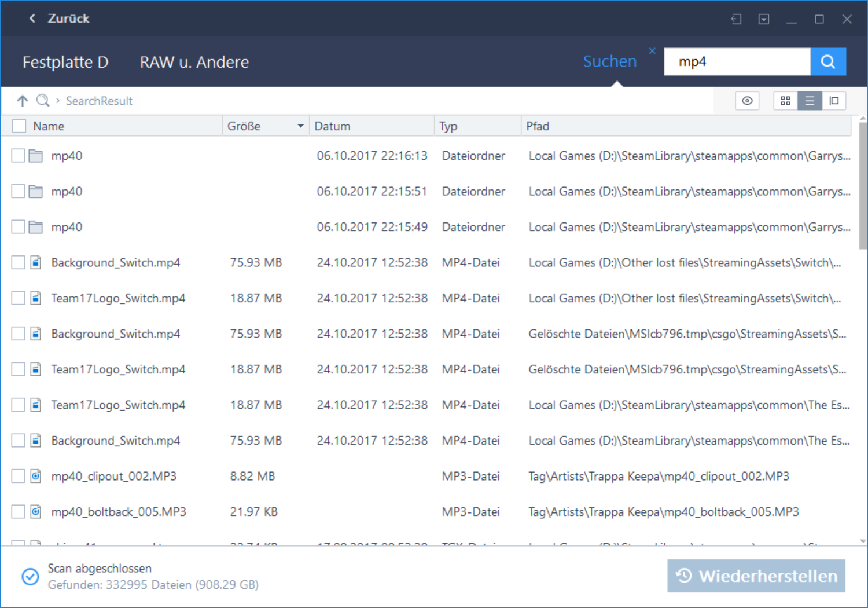This screenshot has height=608, width=868.
Task: Navigate up one folder level arrow
Action: click(x=23, y=101)
